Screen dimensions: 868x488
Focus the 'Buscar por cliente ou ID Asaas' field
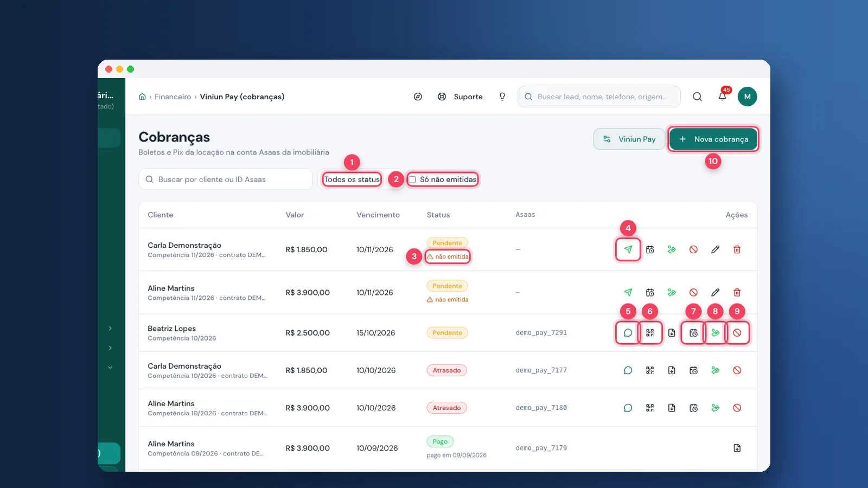(226, 179)
